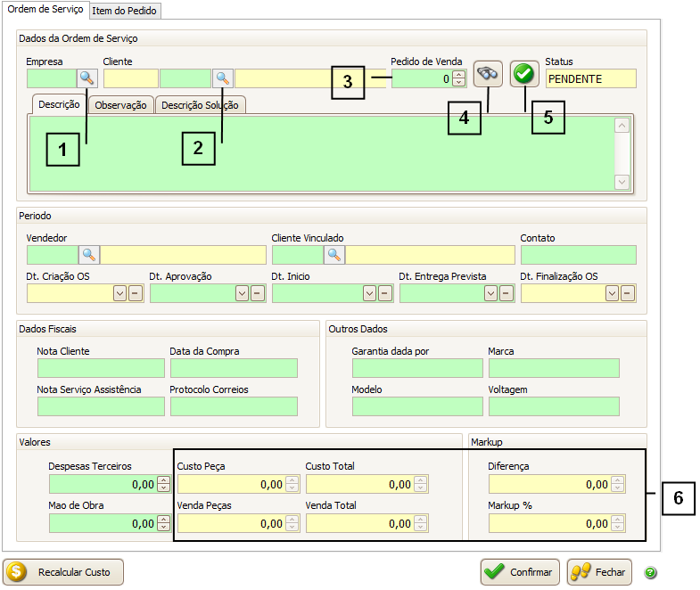This screenshot has height=590, width=700.
Task: Click the Confirmar button
Action: pos(520,572)
